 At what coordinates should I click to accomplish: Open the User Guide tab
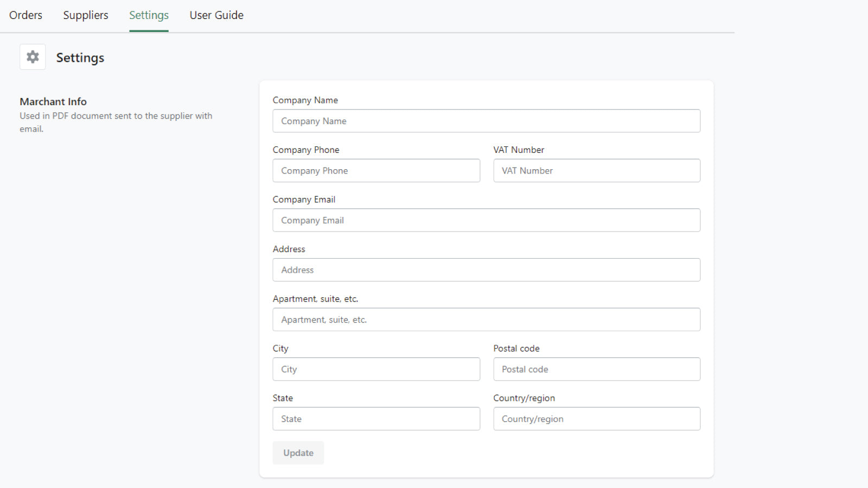pos(216,15)
